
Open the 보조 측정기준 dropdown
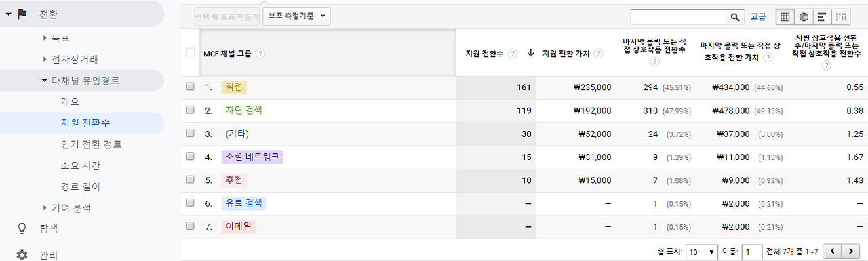pyautogui.click(x=296, y=16)
